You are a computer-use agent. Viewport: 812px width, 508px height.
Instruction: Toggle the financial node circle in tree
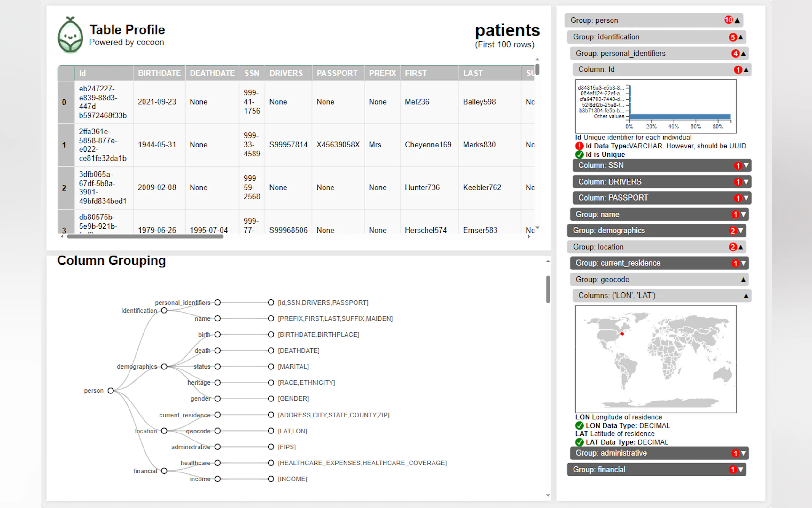(164, 471)
